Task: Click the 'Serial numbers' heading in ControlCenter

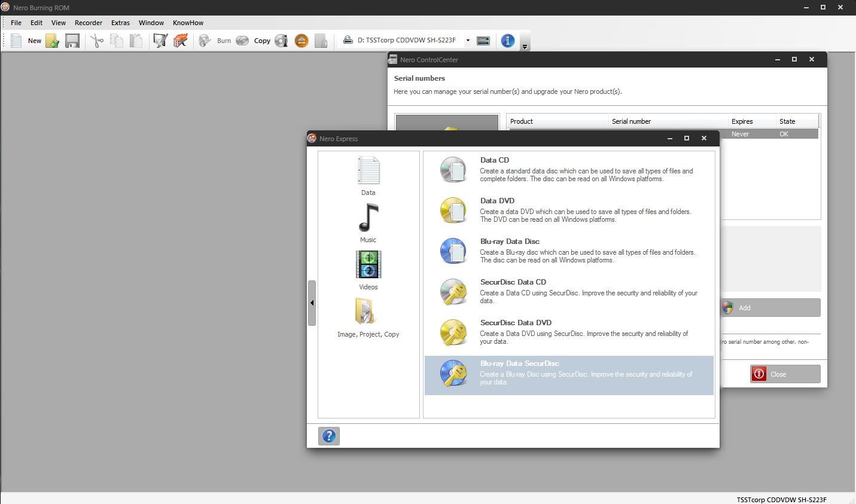Action: (419, 78)
